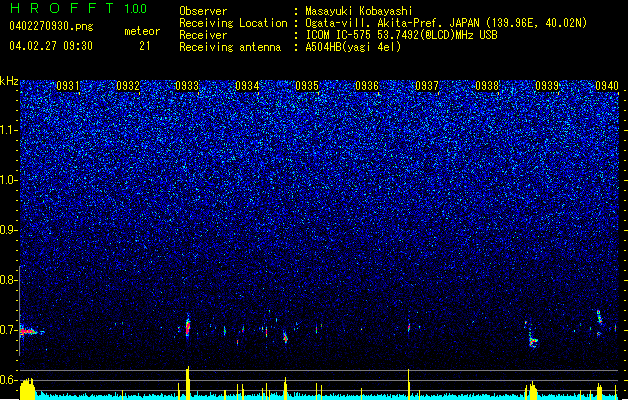Click the 0932 time marker
The height and width of the screenshot is (400, 629).
click(x=128, y=86)
